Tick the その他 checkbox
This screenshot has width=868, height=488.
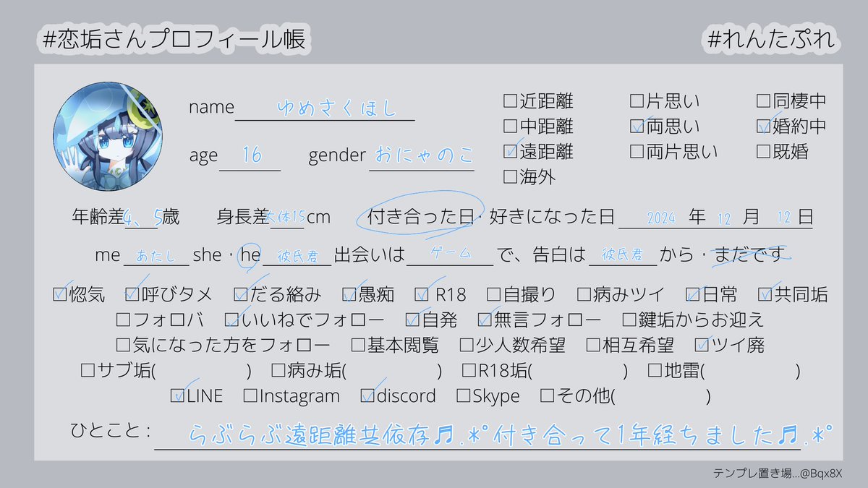[x=547, y=395]
